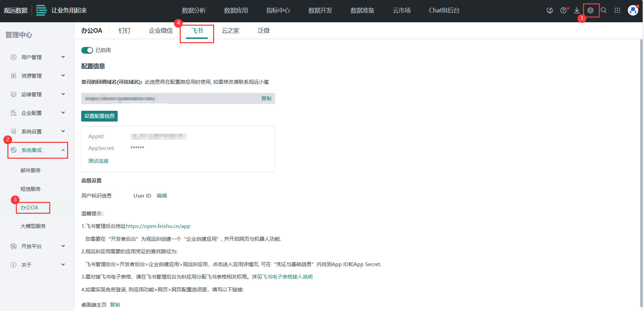The width and height of the screenshot is (644, 311).
Task: Open the feishu open platform link
Action: 158,226
